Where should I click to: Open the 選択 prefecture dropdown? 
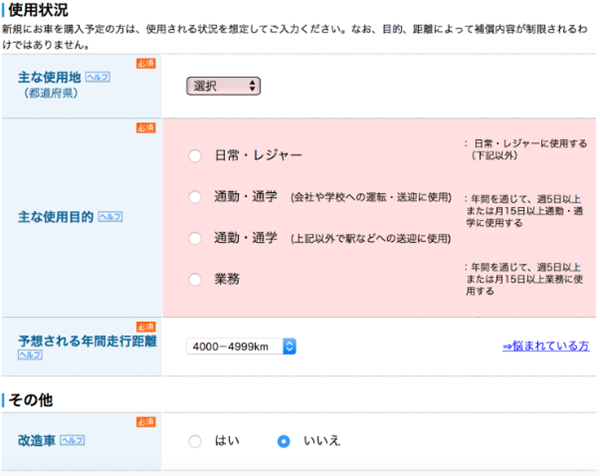223,86
